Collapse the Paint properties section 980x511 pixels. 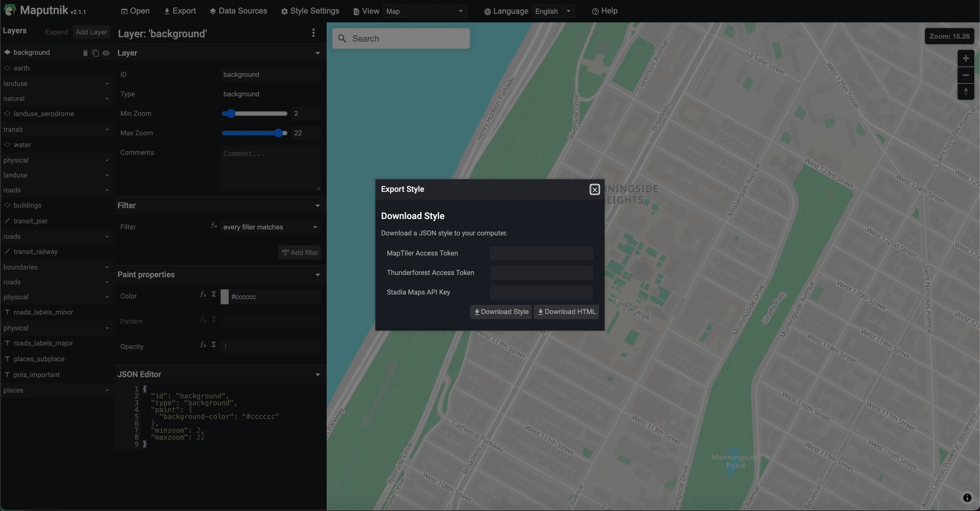318,274
